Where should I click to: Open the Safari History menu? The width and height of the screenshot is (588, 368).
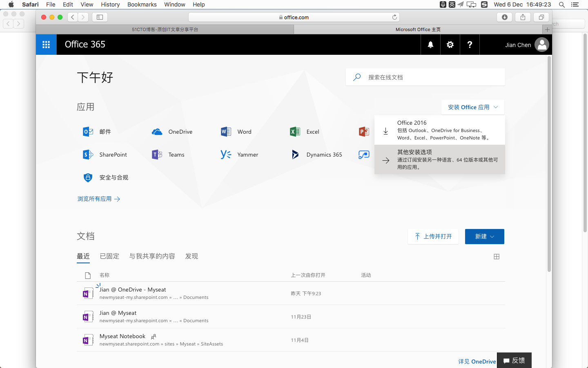point(110,4)
